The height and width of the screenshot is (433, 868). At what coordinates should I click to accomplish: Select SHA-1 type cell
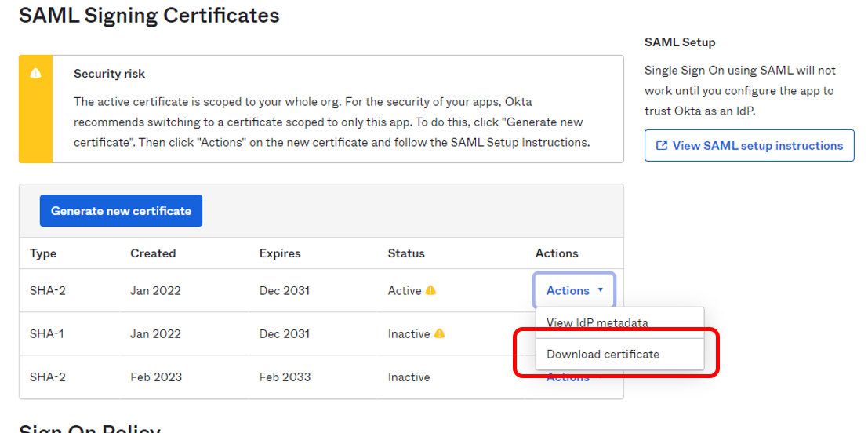[48, 334]
